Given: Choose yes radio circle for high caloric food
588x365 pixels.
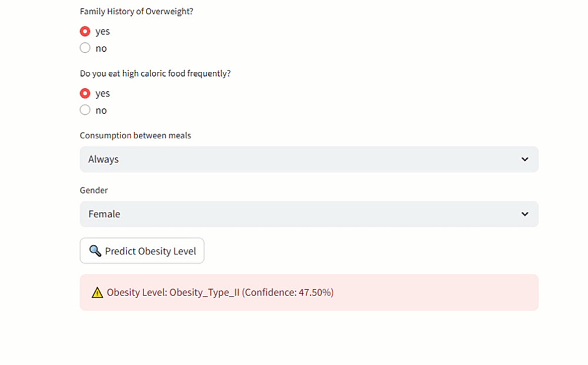Looking at the screenshot, I should [85, 93].
